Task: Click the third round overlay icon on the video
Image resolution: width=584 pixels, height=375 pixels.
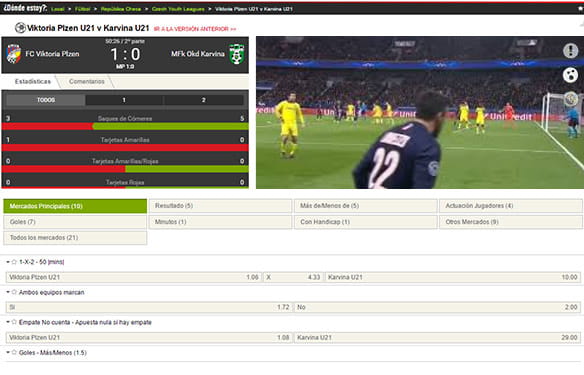Action: pos(570,99)
